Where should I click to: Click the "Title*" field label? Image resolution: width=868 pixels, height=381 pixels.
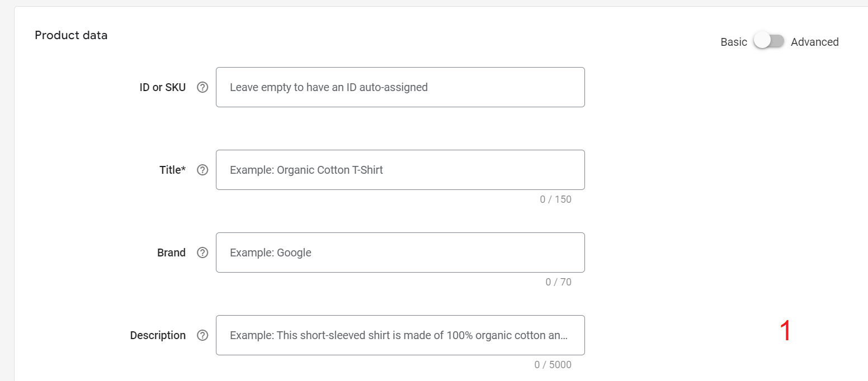(172, 170)
